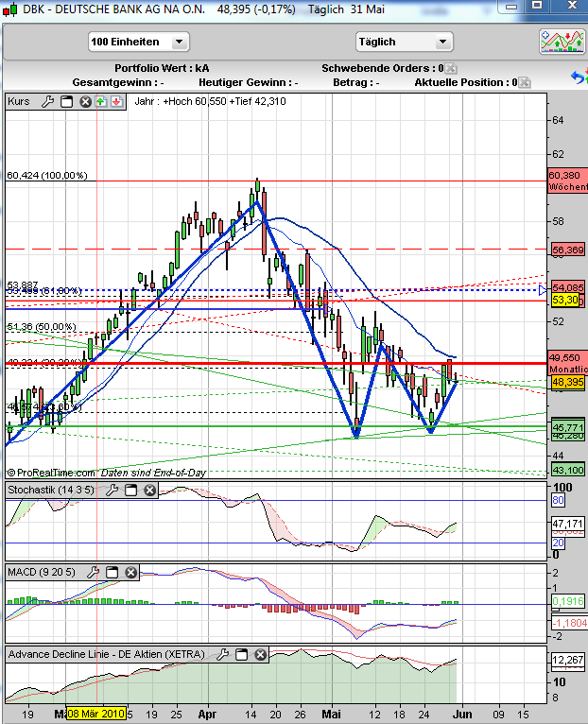Viewport: 588px width, 724px height.
Task: Click the Stochastik (14 3 5) title
Action: tap(51, 490)
